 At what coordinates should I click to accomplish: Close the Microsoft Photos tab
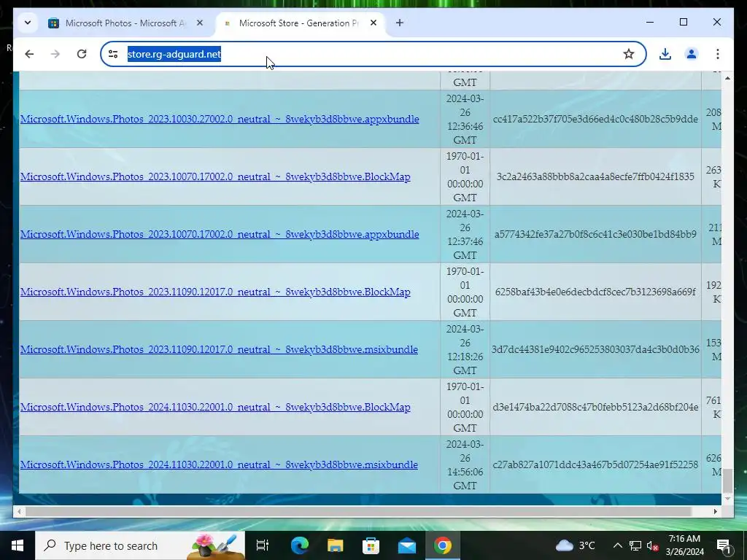click(200, 23)
